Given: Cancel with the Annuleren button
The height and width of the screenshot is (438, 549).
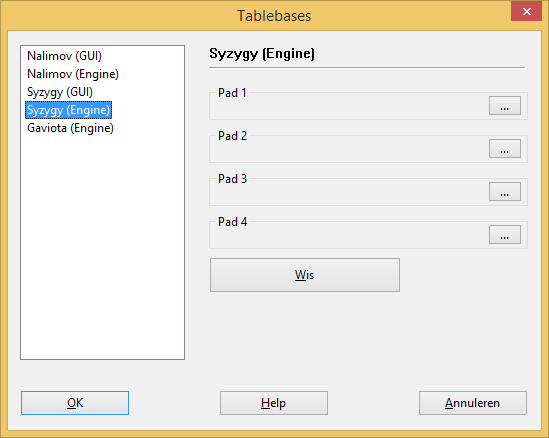Looking at the screenshot, I should tap(473, 403).
